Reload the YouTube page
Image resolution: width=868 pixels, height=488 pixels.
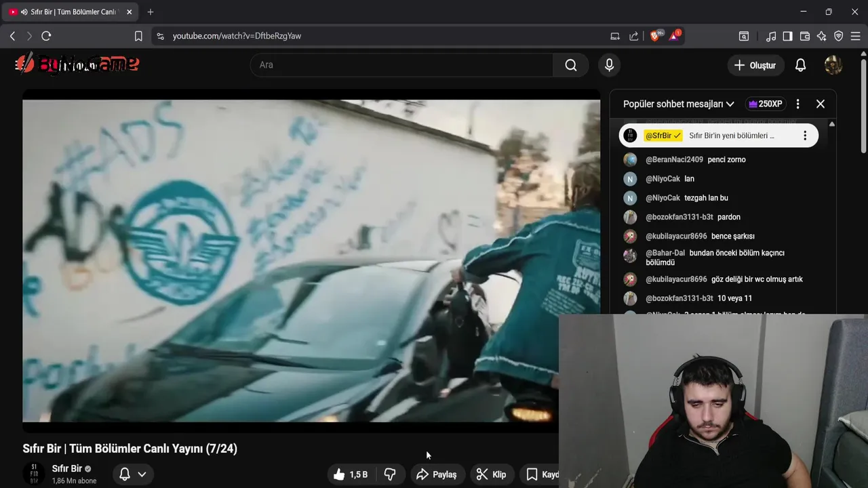46,36
